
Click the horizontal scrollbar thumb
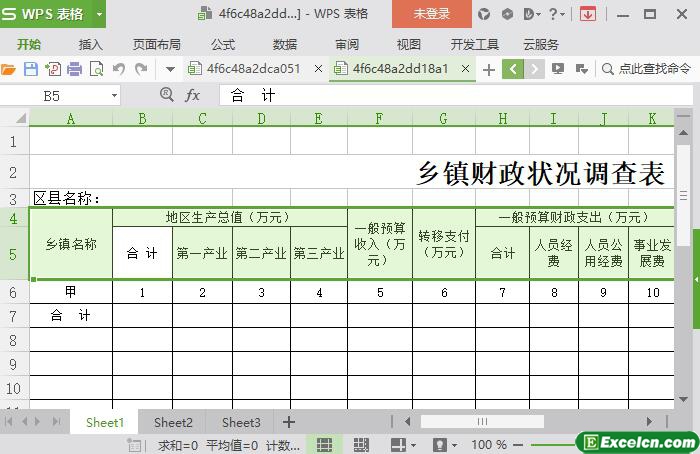tap(482, 421)
